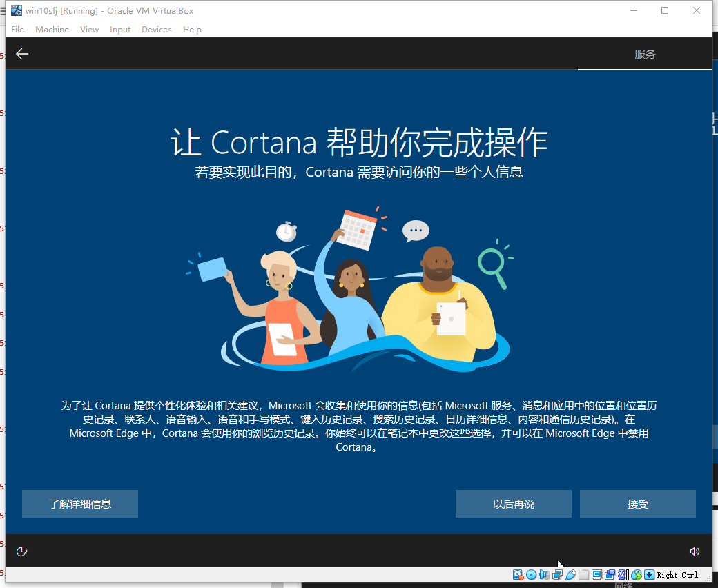Maximize the VirtualBox window

[665, 10]
